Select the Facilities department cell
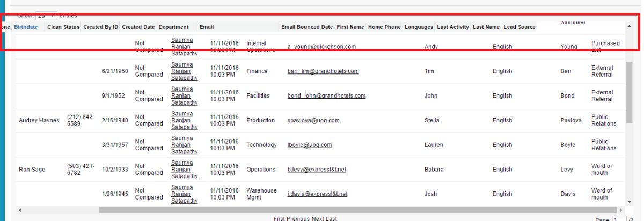This screenshot has height=221, width=644. tap(258, 96)
